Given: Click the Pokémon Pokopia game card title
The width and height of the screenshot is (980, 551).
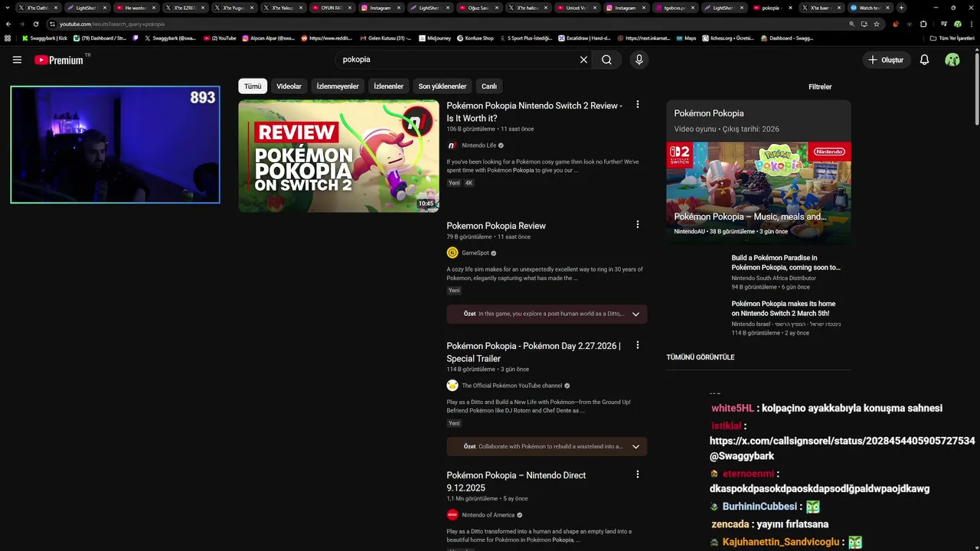Looking at the screenshot, I should click(x=709, y=113).
